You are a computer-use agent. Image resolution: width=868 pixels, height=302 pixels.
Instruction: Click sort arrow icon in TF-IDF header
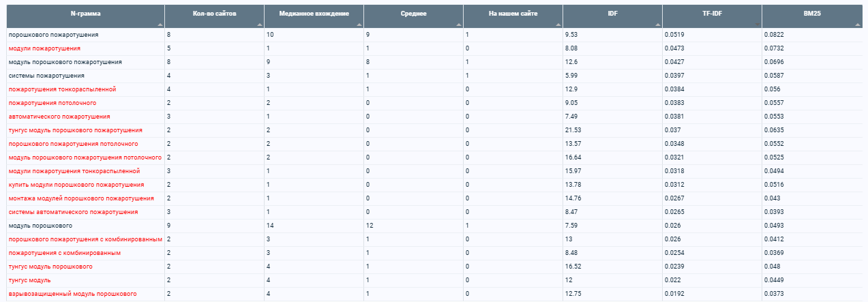(757, 24)
